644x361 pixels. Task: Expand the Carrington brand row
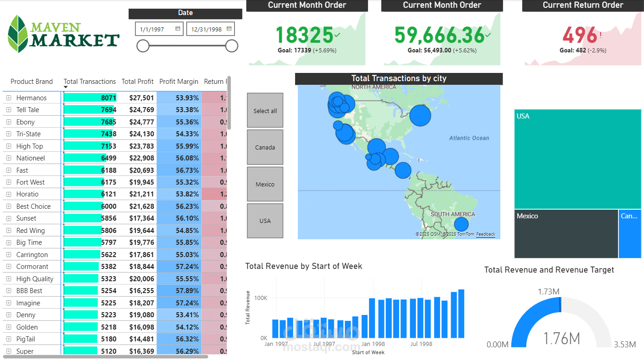click(x=9, y=254)
